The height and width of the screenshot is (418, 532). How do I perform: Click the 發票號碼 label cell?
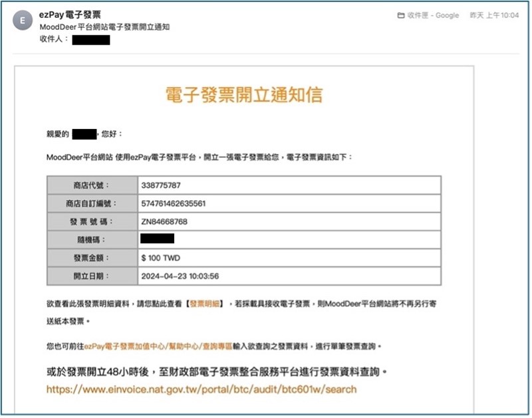point(92,221)
